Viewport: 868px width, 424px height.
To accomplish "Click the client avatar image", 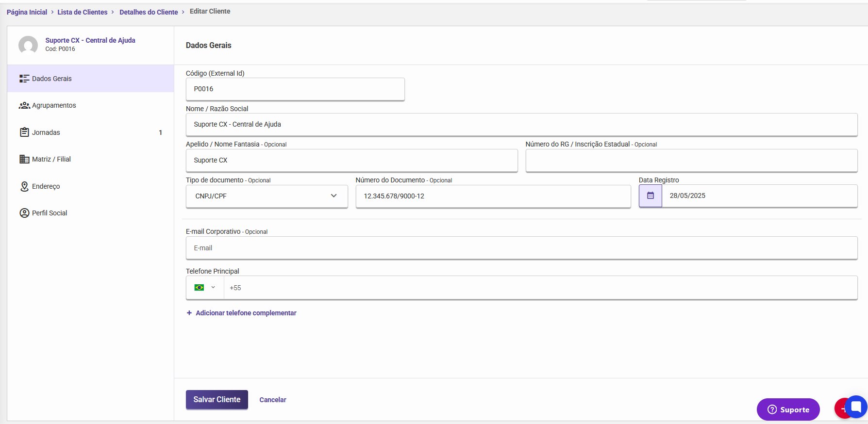I will (28, 45).
